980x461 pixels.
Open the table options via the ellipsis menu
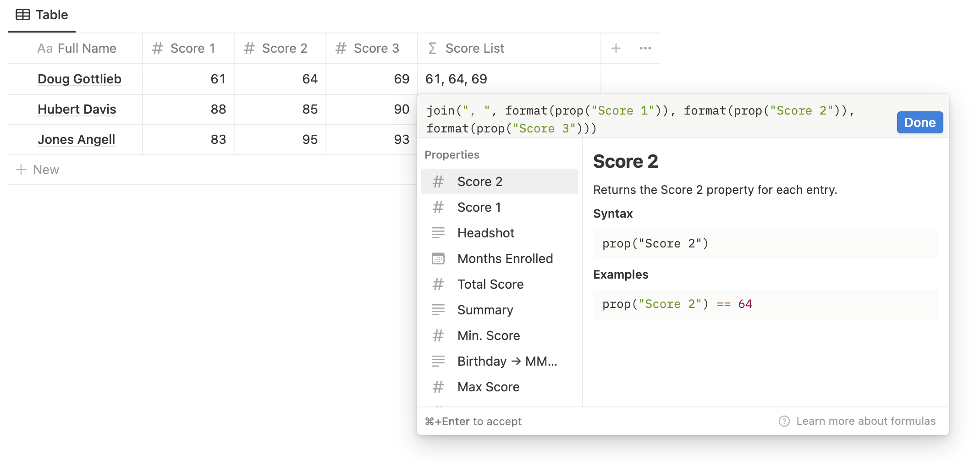(645, 48)
